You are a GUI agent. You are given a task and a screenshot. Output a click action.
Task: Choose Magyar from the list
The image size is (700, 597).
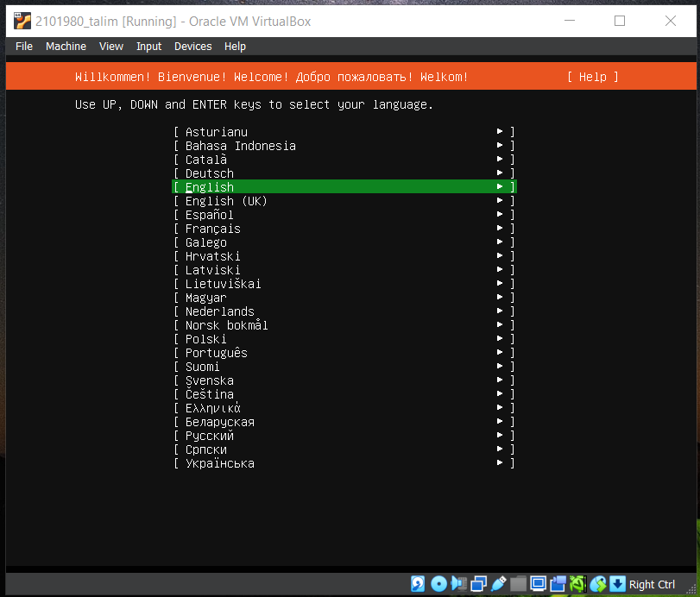(x=344, y=298)
